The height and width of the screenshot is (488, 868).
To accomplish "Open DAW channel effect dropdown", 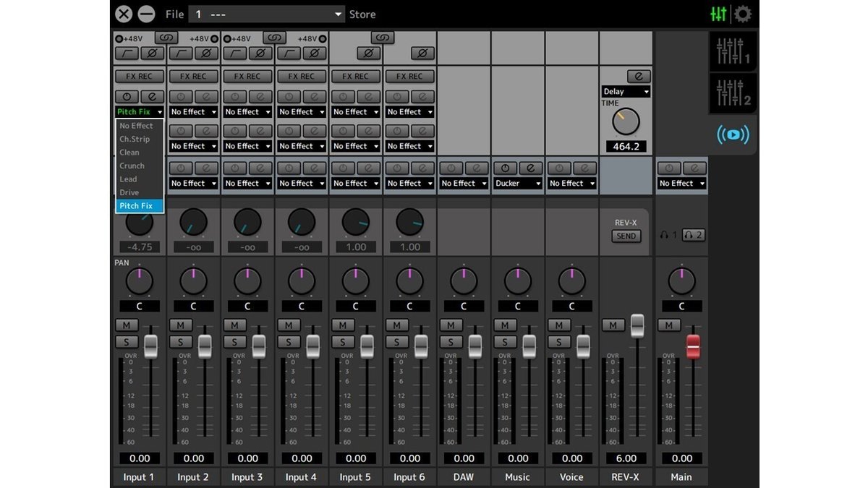I will click(464, 184).
